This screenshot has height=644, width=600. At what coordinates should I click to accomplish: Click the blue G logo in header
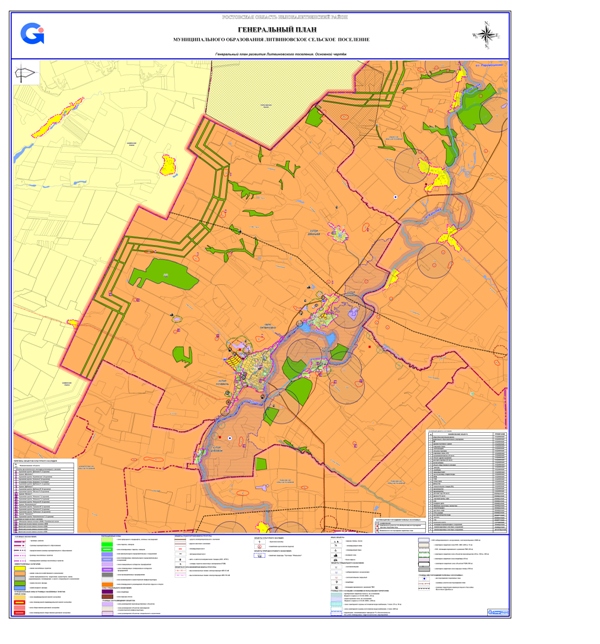[32, 34]
